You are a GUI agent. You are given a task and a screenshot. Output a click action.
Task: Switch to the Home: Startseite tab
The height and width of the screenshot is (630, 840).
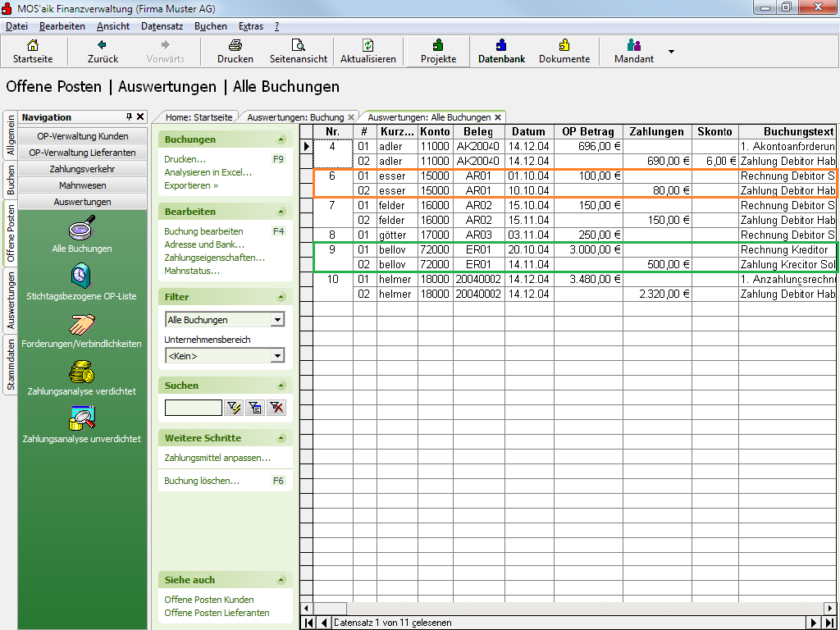(199, 117)
